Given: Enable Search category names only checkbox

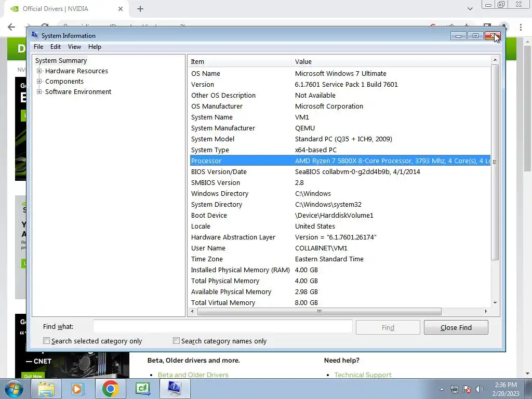Looking at the screenshot, I should click(176, 341).
